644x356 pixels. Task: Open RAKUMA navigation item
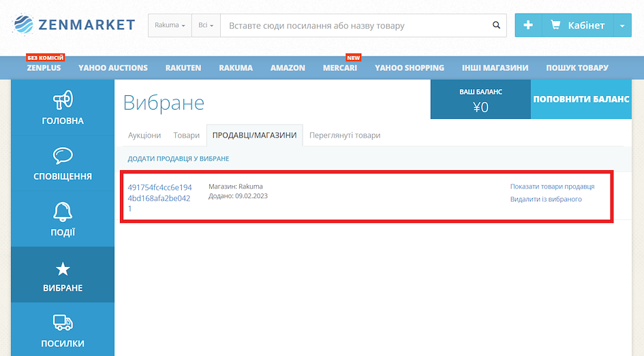click(236, 67)
